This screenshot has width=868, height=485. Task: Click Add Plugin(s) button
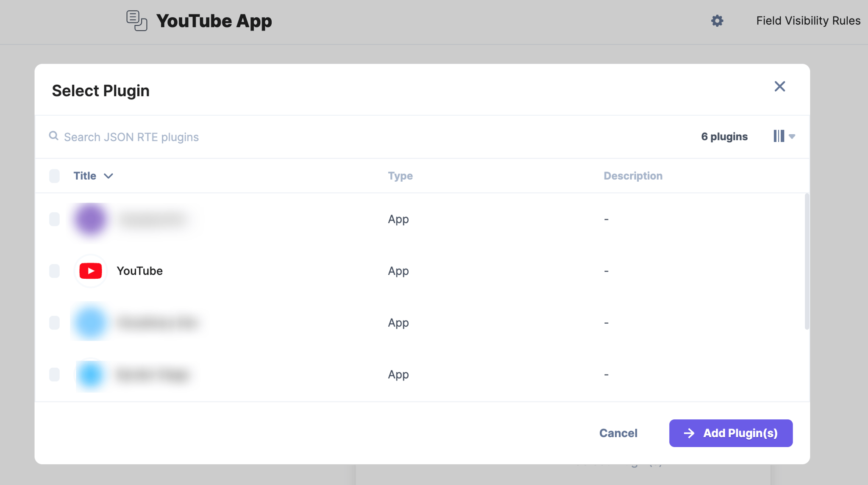tap(731, 433)
